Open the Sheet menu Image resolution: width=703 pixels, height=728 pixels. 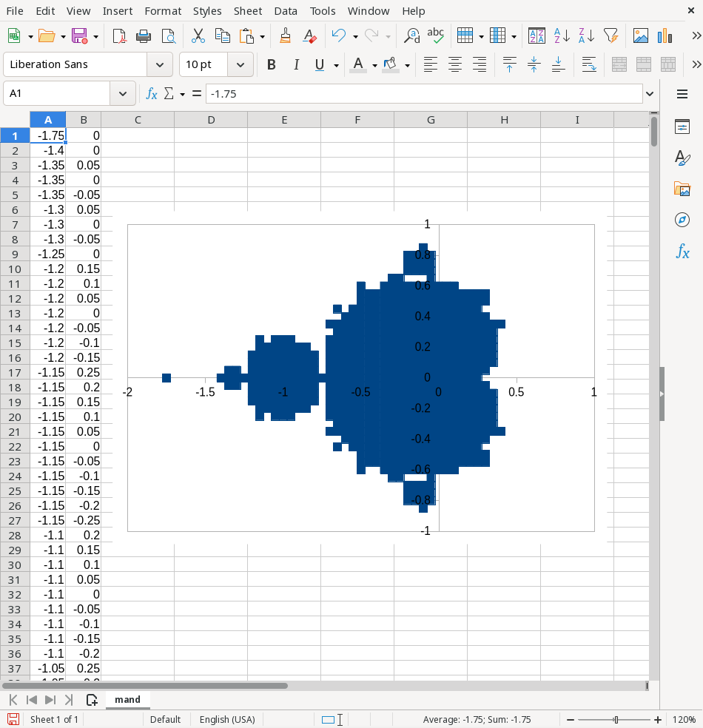coord(248,11)
